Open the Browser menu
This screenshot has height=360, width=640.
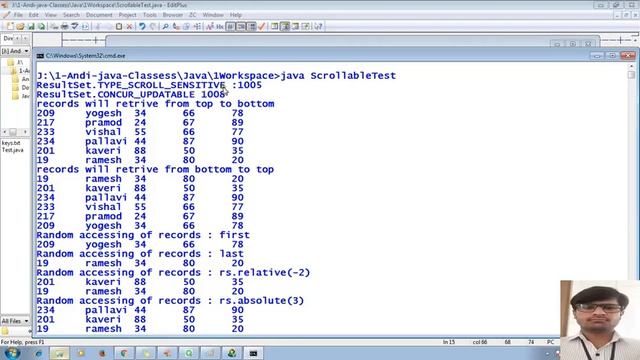[x=173, y=15]
